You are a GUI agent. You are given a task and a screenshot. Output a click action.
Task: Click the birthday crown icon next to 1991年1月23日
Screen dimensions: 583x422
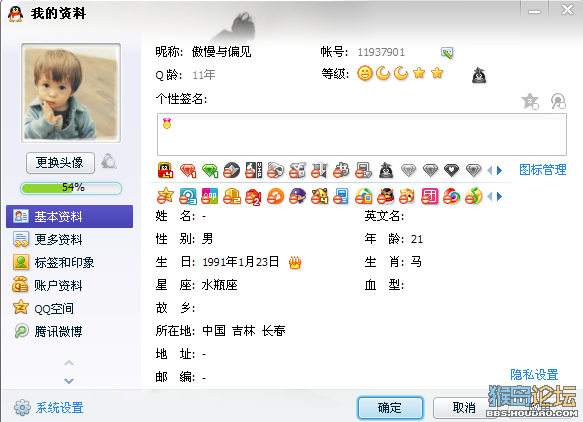tap(295, 262)
